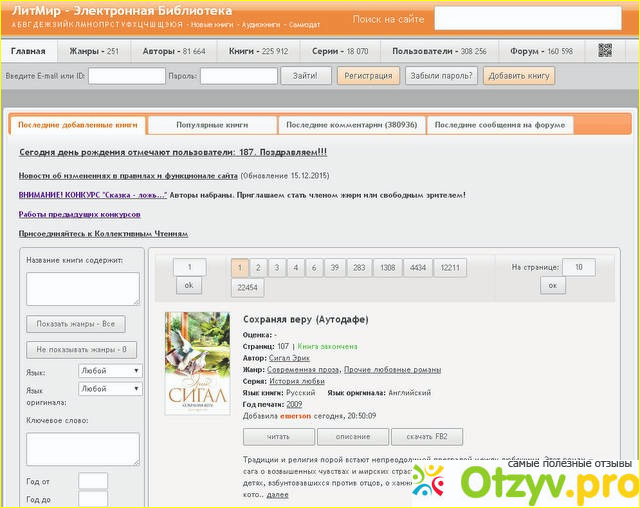
Task: Open Присоединяйтесь к Коллективным Чтениям link
Action: click(103, 234)
